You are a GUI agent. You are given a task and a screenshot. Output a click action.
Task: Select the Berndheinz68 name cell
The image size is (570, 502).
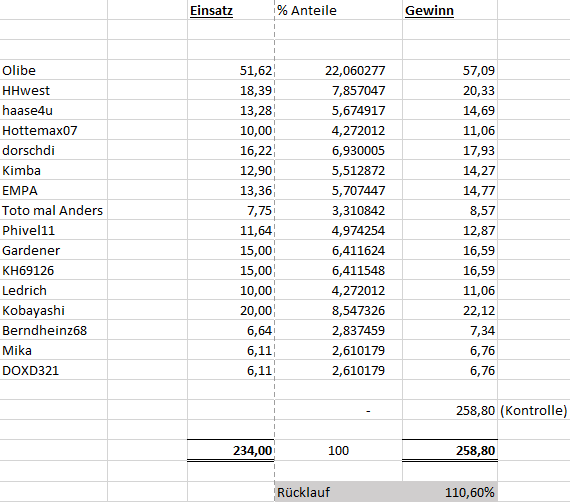pos(54,330)
